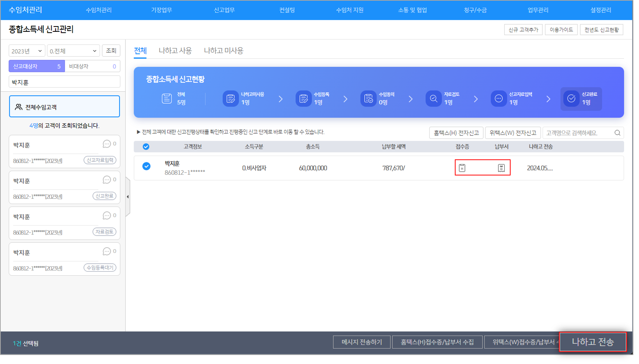Uncheck the 박지훈 row checkbox

(x=146, y=166)
